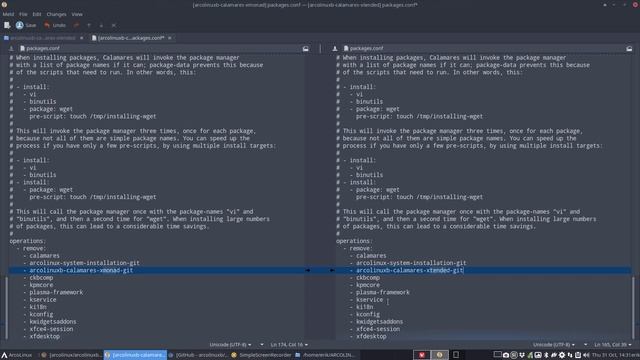Click 'kconfig' entry in right pane
Screen dimensions: 640x360
pos(368,314)
